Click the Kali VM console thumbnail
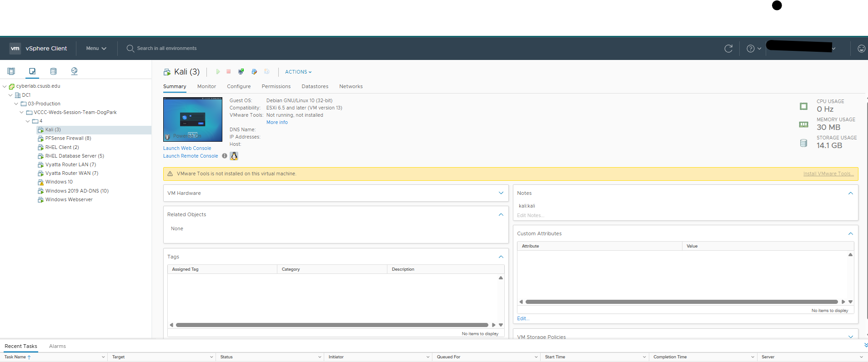This screenshot has width=868, height=362. point(193,119)
